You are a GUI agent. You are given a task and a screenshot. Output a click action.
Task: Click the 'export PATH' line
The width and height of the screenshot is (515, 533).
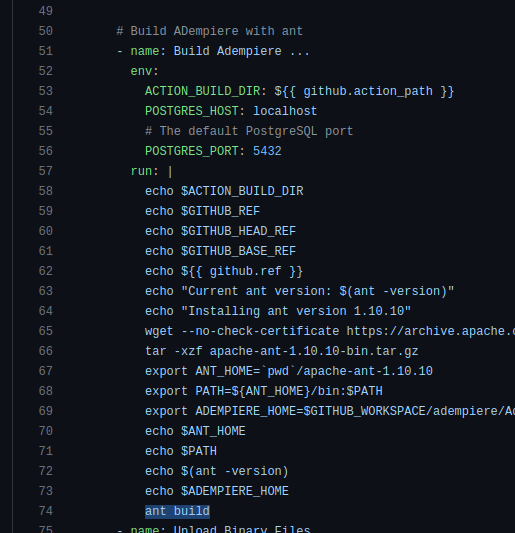tap(264, 391)
